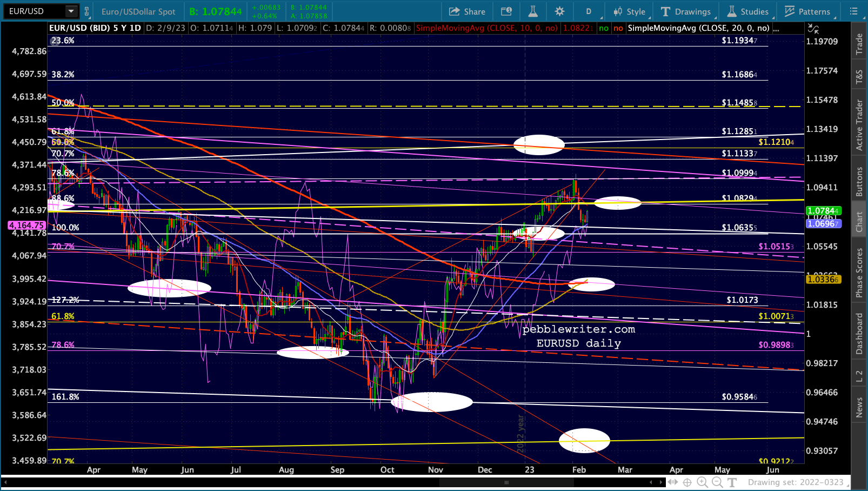This screenshot has width=868, height=491.
Task: Select the crosshair pan tool icon
Action: click(687, 482)
